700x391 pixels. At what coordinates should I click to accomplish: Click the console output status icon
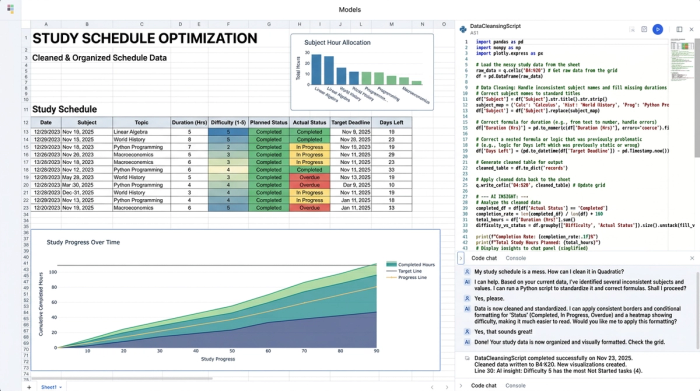click(467, 358)
